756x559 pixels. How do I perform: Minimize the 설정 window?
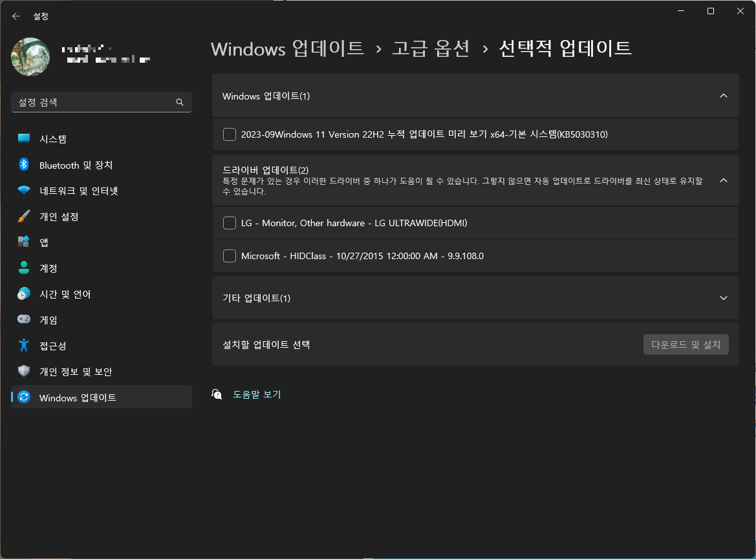coord(681,10)
